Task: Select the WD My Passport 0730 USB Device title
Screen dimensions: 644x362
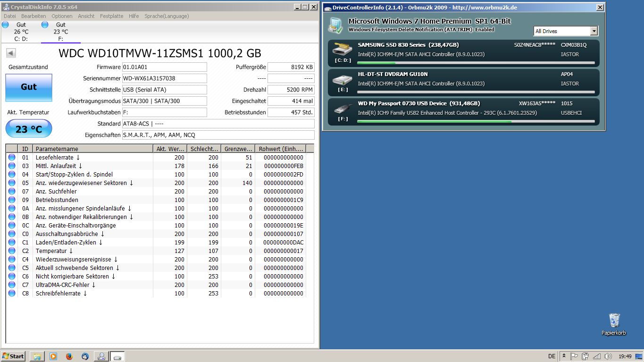Action: [x=419, y=103]
